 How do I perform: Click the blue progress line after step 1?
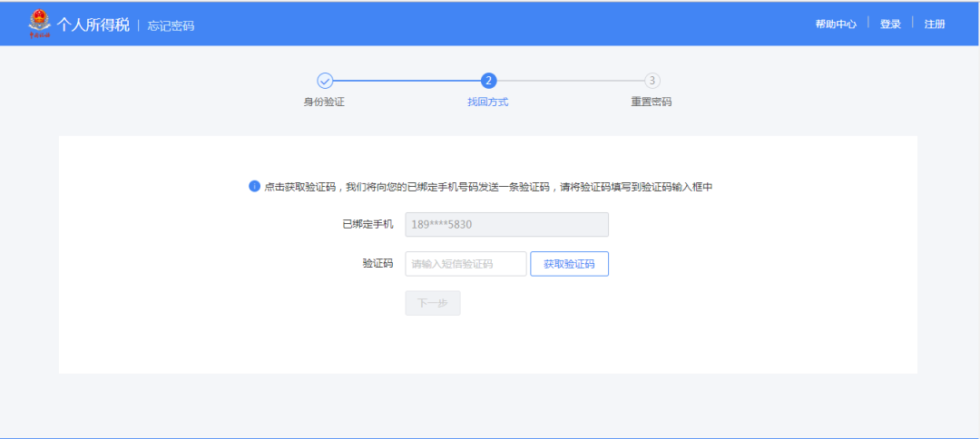tap(407, 81)
